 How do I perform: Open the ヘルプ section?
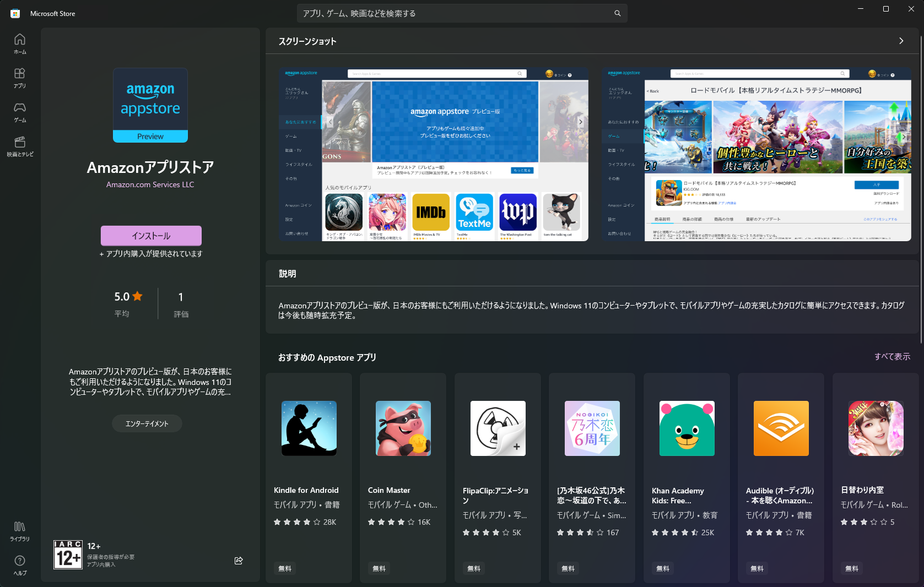[19, 564]
